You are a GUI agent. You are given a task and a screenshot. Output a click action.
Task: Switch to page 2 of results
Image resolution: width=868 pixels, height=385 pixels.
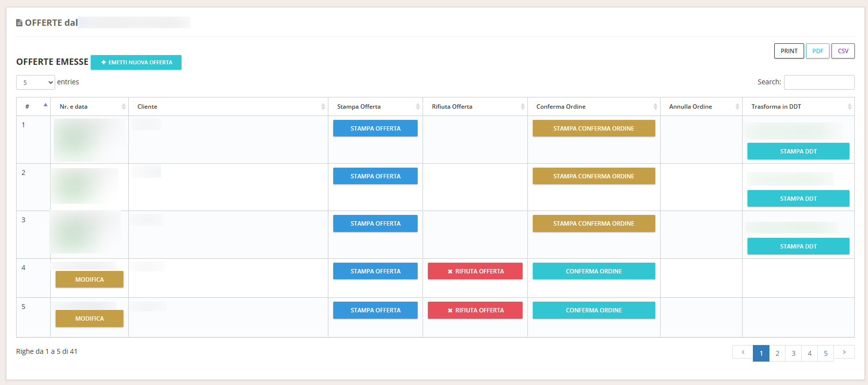click(x=777, y=353)
